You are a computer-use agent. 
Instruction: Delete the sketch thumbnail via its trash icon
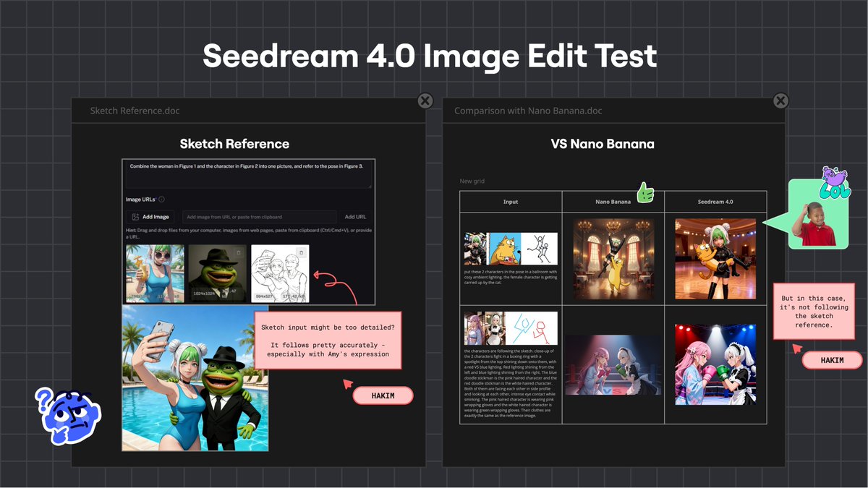(301, 252)
